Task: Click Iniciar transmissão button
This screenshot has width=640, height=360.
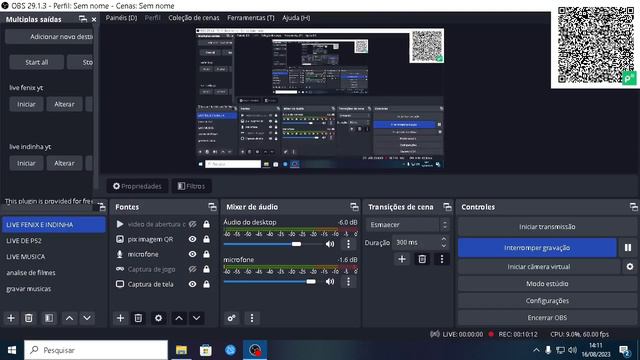Action: [547, 227]
